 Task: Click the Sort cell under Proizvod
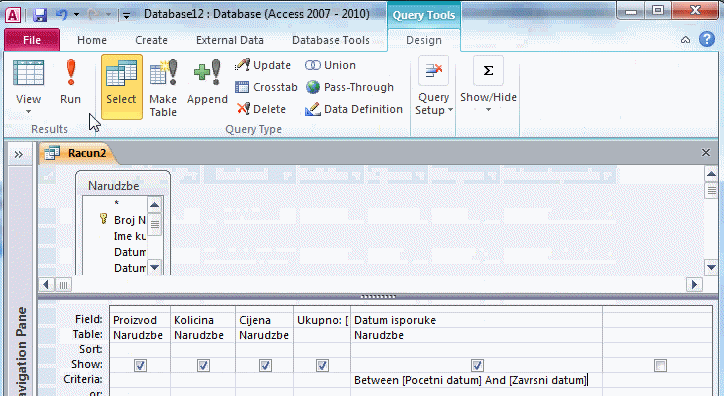[x=140, y=349]
